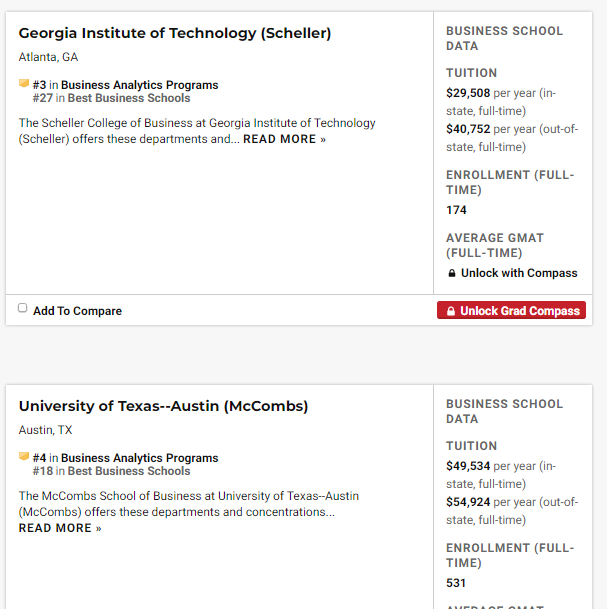607x609 pixels.
Task: Click Georgia Tech's $29,508 in-state tuition
Action: click(x=468, y=93)
